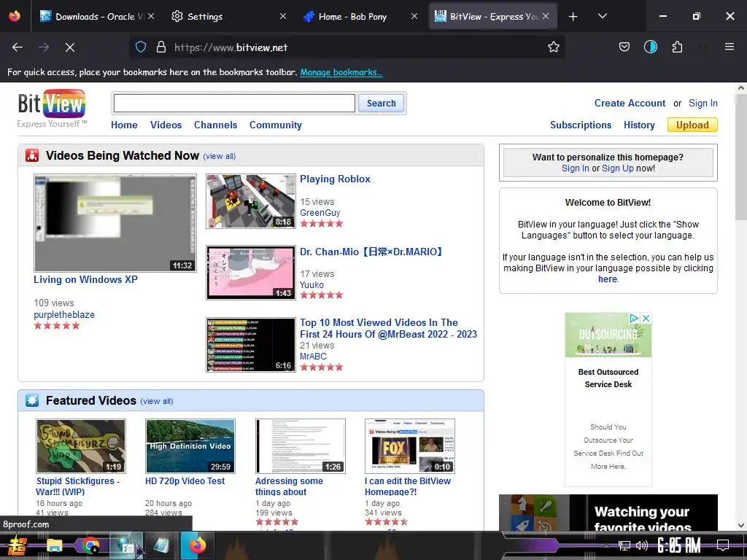
Task: Visit GreenGuy's channel
Action: tap(320, 213)
